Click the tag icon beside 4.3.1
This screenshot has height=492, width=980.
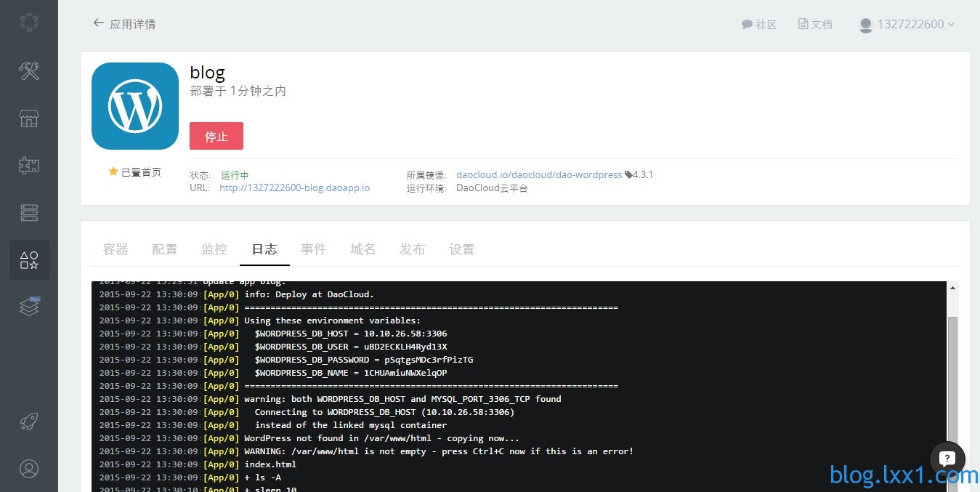point(628,175)
